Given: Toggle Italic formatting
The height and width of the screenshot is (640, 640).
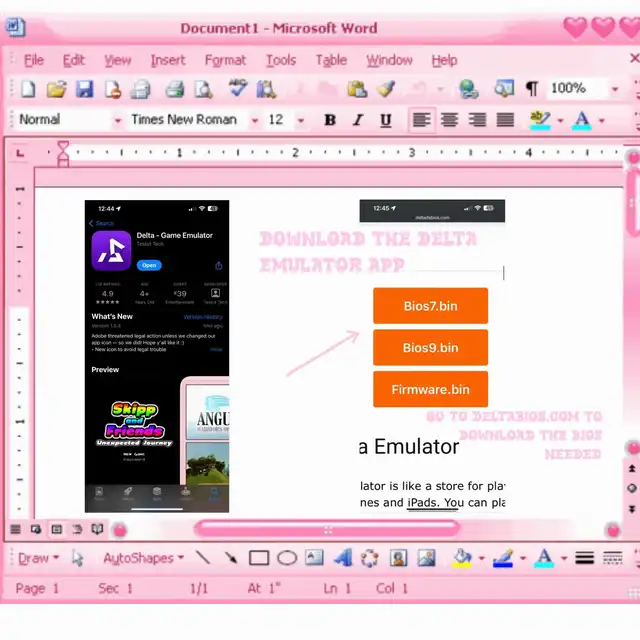Looking at the screenshot, I should click(x=358, y=120).
